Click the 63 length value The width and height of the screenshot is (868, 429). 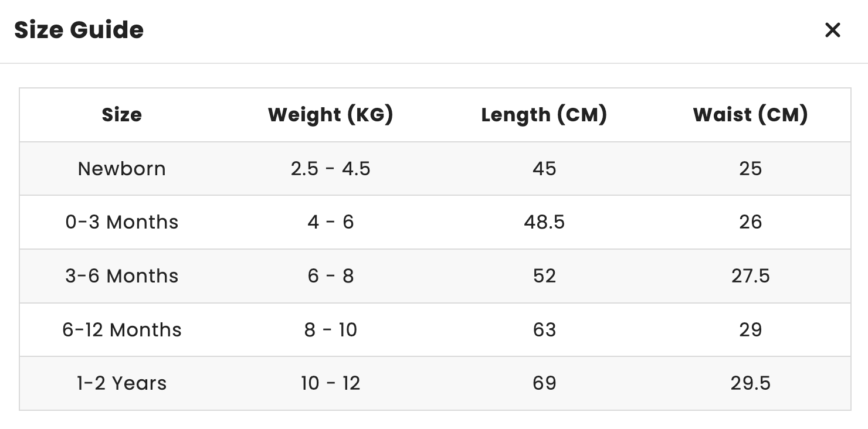(x=544, y=330)
